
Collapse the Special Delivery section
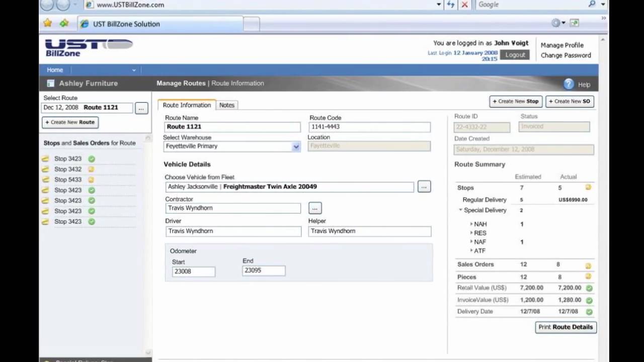[x=460, y=210]
